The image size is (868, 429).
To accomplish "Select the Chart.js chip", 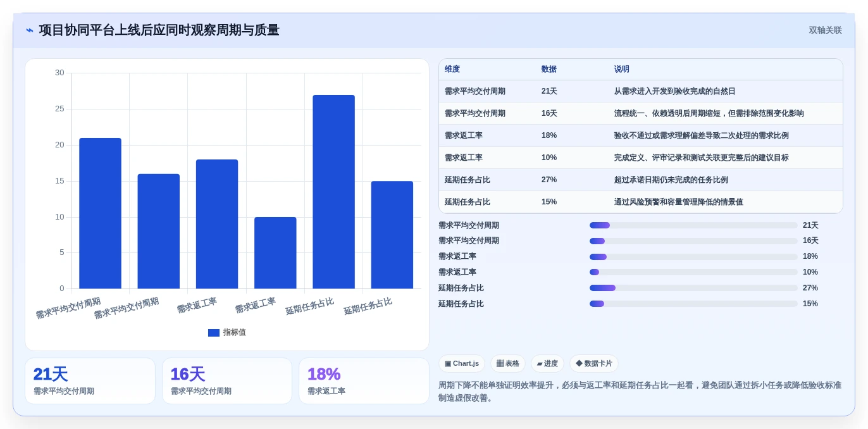I will tap(462, 363).
